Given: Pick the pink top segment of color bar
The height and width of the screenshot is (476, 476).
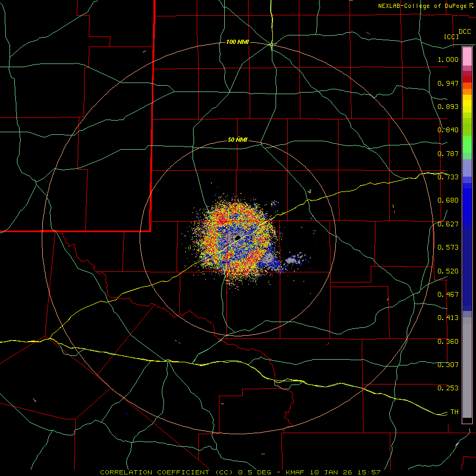Looking at the screenshot, I should pyautogui.click(x=467, y=57).
